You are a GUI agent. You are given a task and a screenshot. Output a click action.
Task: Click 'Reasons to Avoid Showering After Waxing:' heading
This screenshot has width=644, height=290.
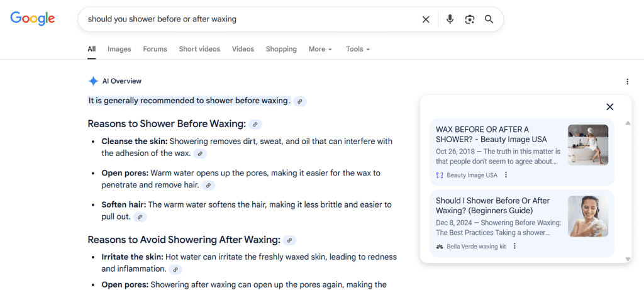(184, 240)
